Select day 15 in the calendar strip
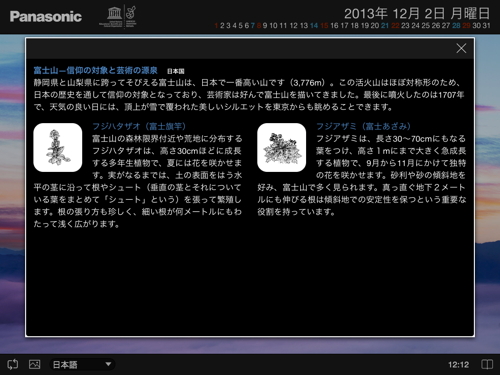 [324, 25]
